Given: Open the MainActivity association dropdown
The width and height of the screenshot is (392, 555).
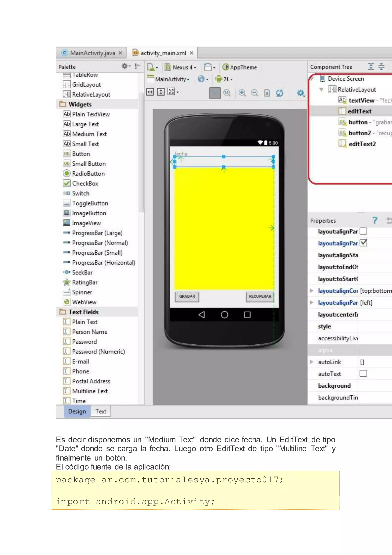Looking at the screenshot, I should tap(168, 79).
